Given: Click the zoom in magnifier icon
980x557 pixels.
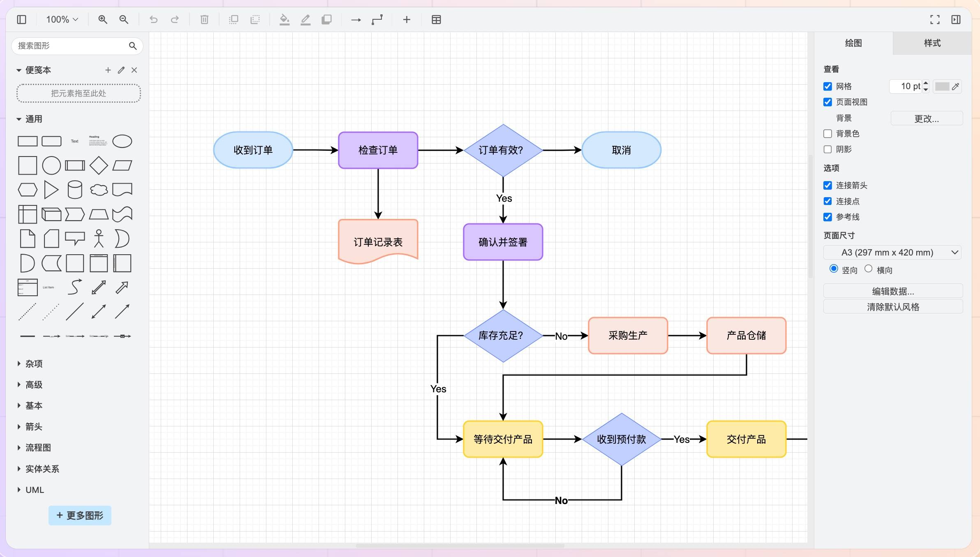Looking at the screenshot, I should [103, 19].
